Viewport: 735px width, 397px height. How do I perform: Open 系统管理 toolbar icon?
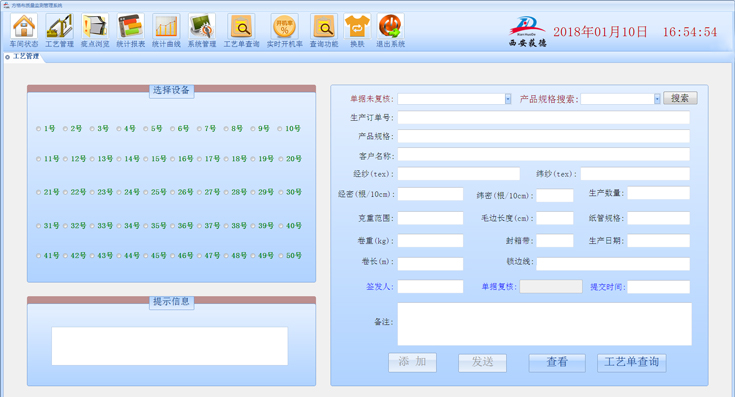coord(202,26)
